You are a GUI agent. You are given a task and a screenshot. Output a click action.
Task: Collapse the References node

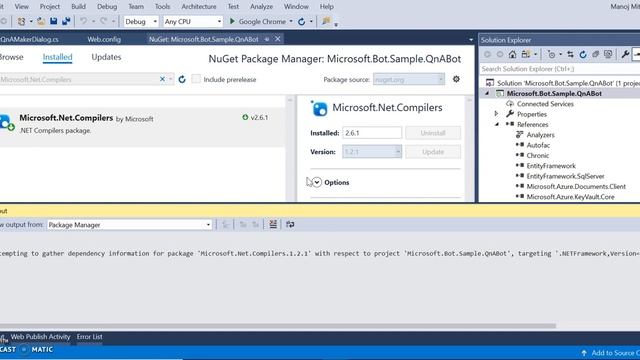(x=497, y=124)
